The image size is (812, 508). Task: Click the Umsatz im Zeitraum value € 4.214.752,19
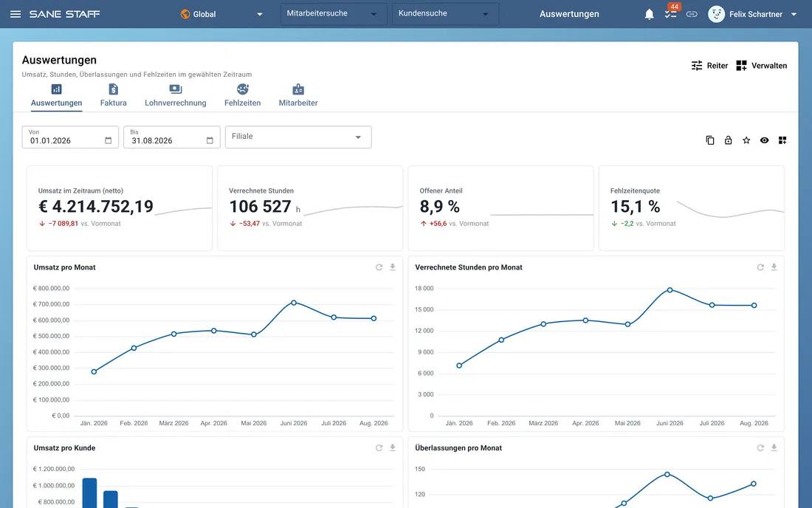tap(96, 207)
